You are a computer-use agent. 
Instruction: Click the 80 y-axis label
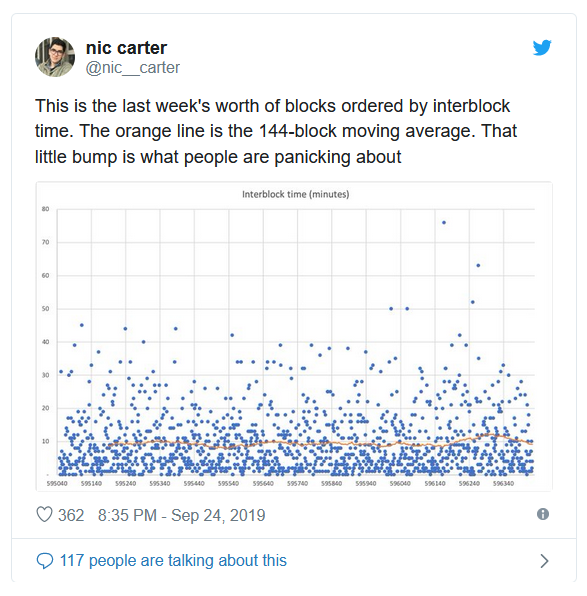pos(46,209)
